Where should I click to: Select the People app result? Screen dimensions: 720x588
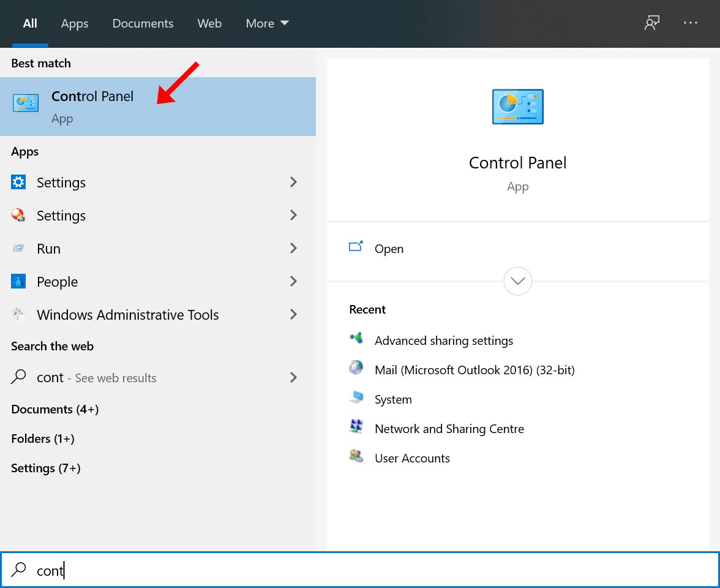(158, 282)
